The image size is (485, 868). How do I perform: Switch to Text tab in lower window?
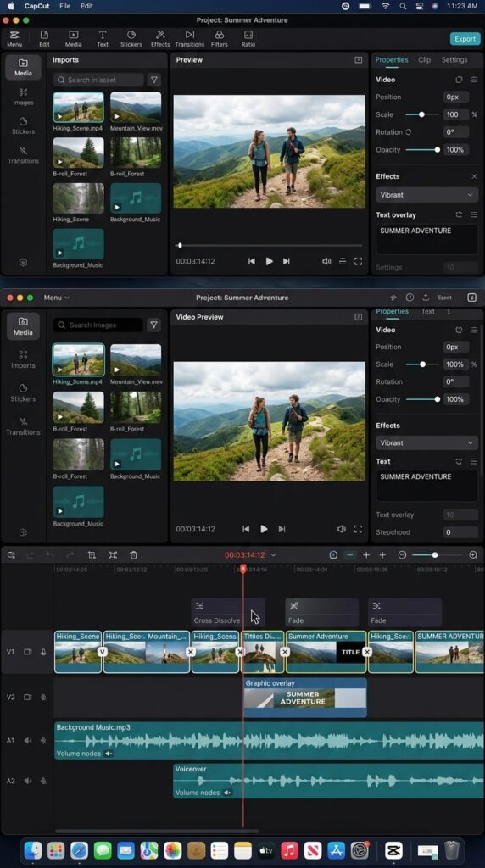click(428, 311)
